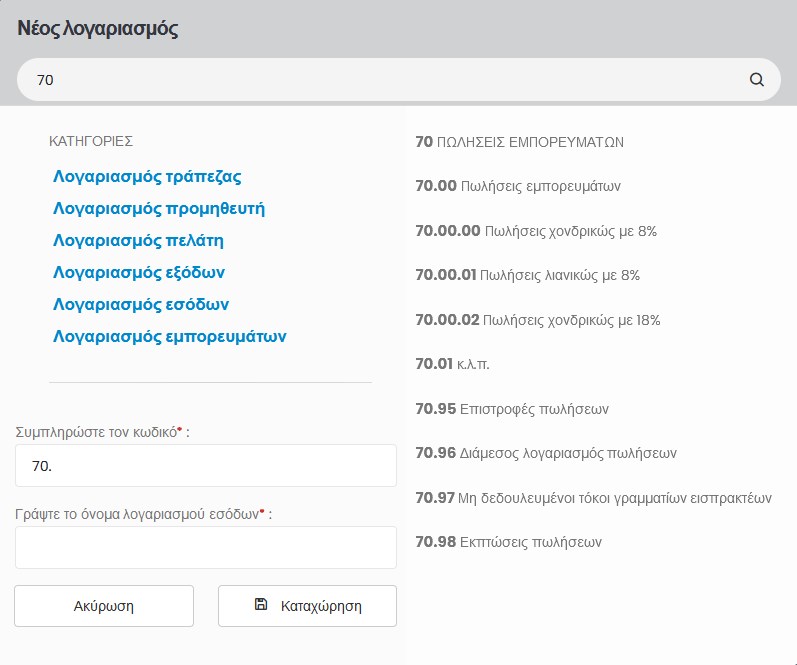The image size is (797, 665).
Task: Select 70.00.00 Πωλήσεις χονδρικώς με 8%
Action: click(x=535, y=231)
